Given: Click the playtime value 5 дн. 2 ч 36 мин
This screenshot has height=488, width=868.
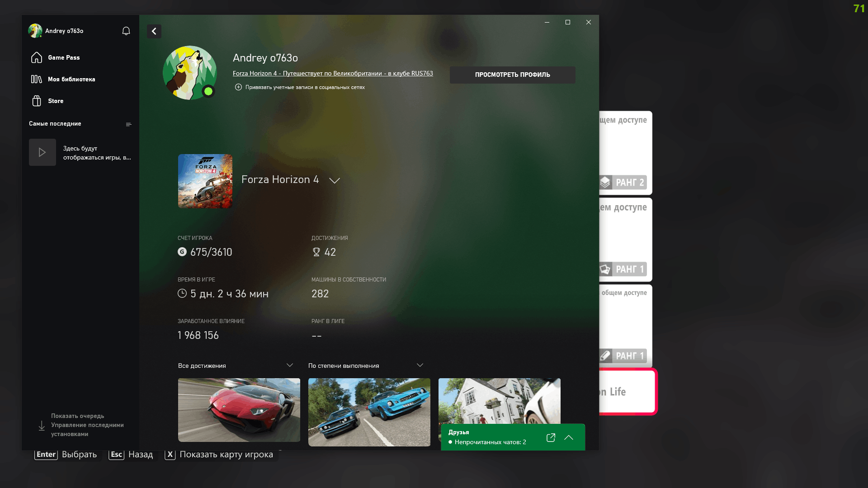Looking at the screenshot, I should 229,294.
